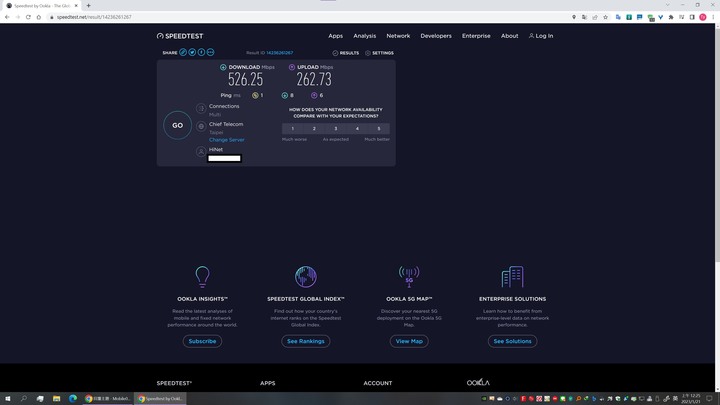Rate network availability 1, much worse

tap(292, 129)
